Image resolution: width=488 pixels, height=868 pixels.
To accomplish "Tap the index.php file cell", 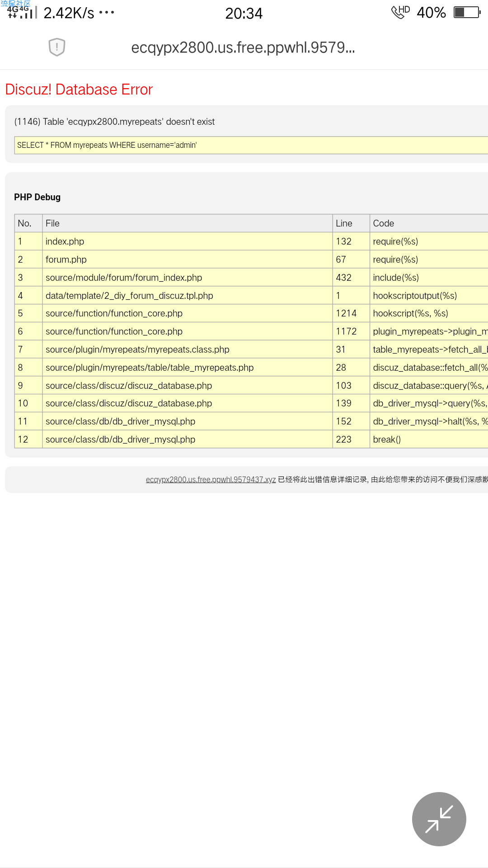I will click(x=188, y=241).
